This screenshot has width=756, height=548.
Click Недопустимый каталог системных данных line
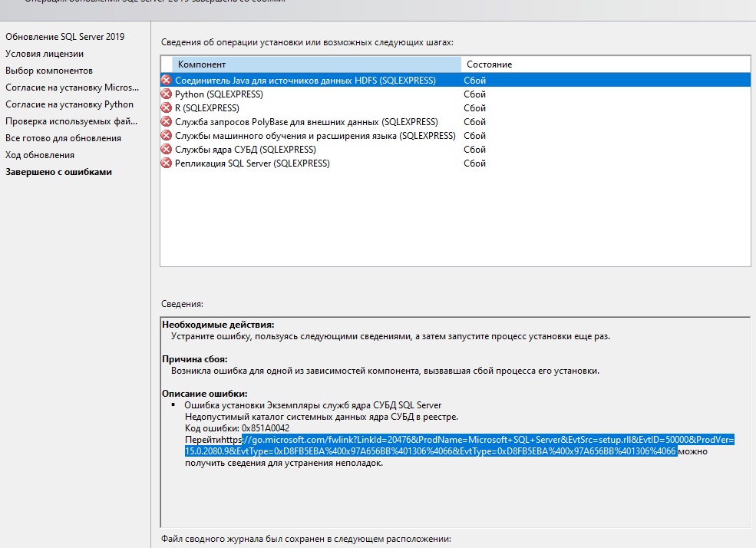click(x=322, y=417)
